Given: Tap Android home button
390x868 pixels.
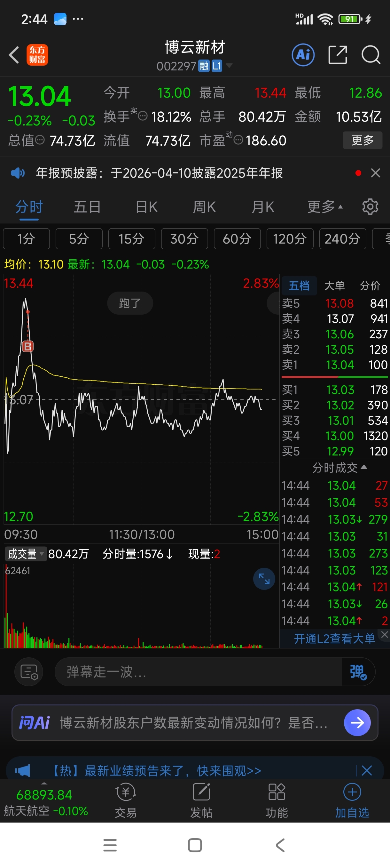Looking at the screenshot, I should [195, 845].
